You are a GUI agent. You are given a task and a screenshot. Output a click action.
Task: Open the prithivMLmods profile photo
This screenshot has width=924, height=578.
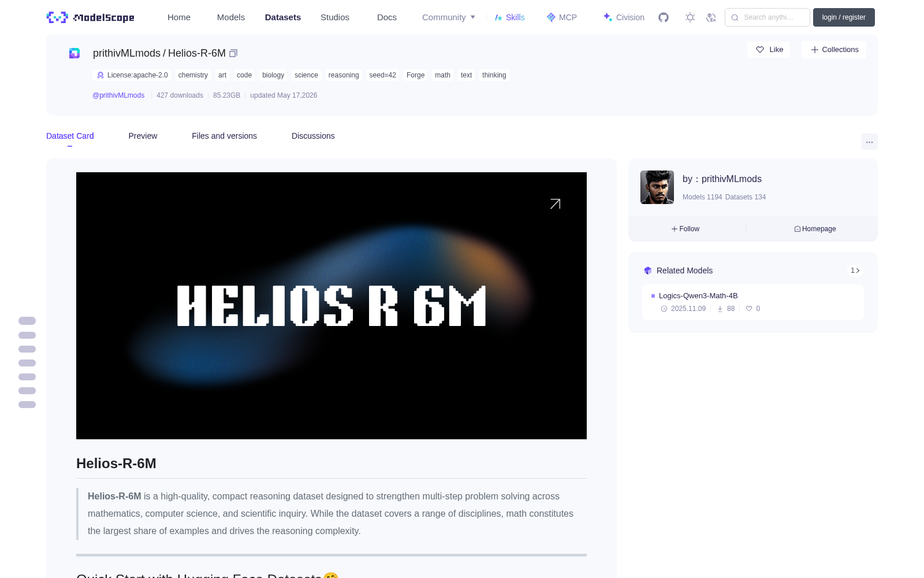pyautogui.click(x=657, y=187)
